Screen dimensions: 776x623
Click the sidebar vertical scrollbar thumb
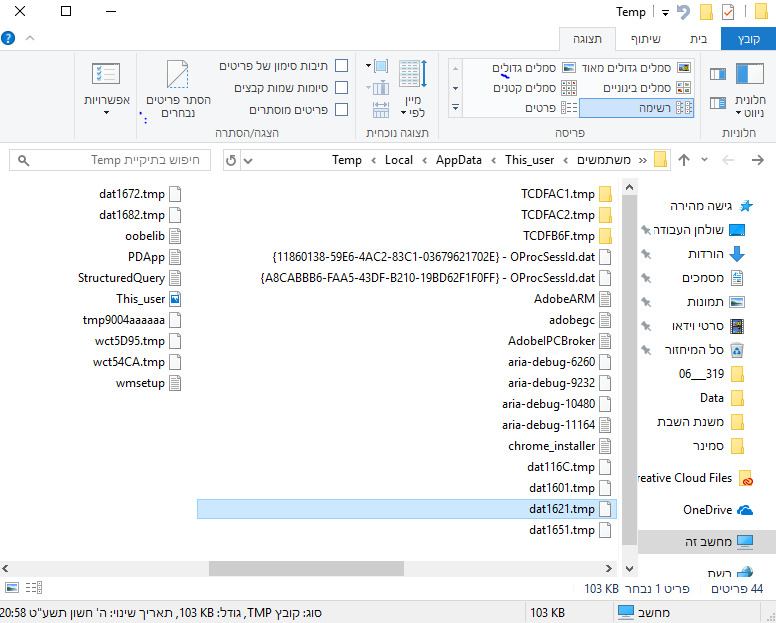tap(629, 370)
